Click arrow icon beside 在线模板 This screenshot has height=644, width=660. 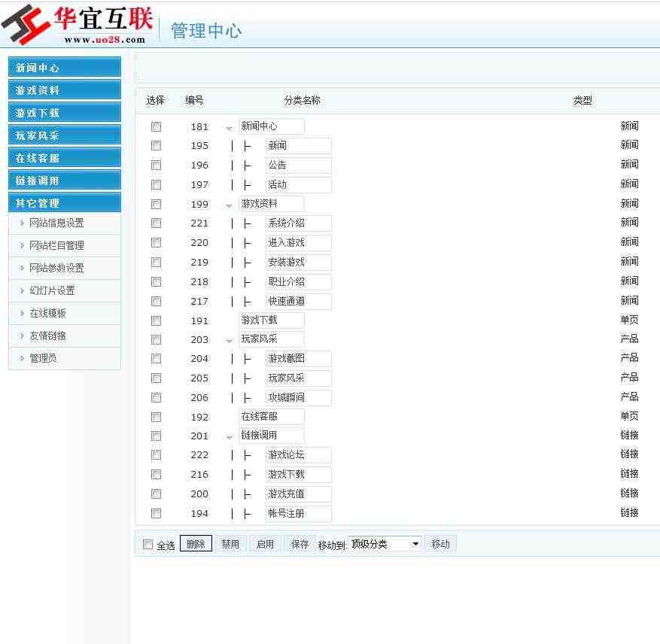click(x=23, y=313)
